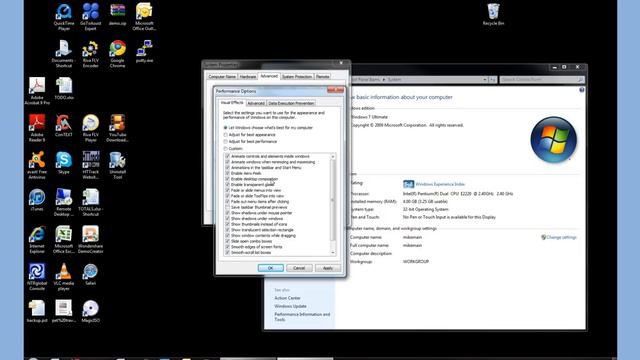The image size is (640, 360).
Task: Click the help icon in the System window
Action: point(582,90)
